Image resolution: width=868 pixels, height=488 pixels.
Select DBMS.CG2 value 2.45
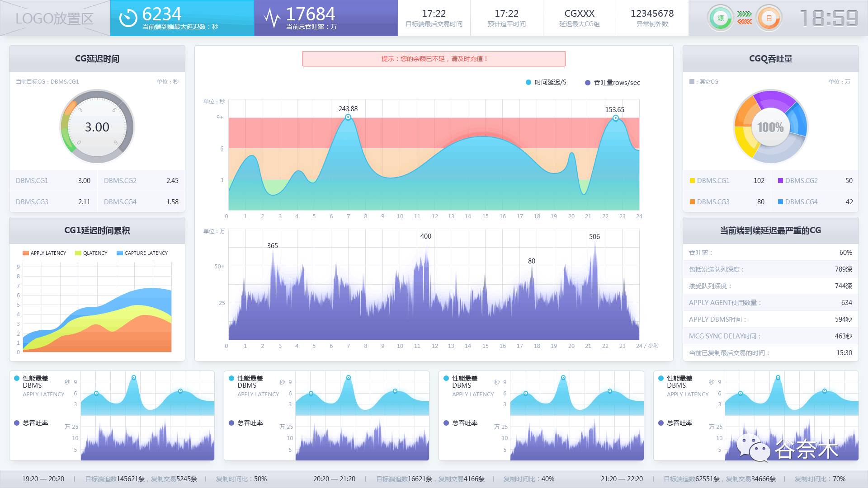172,181
